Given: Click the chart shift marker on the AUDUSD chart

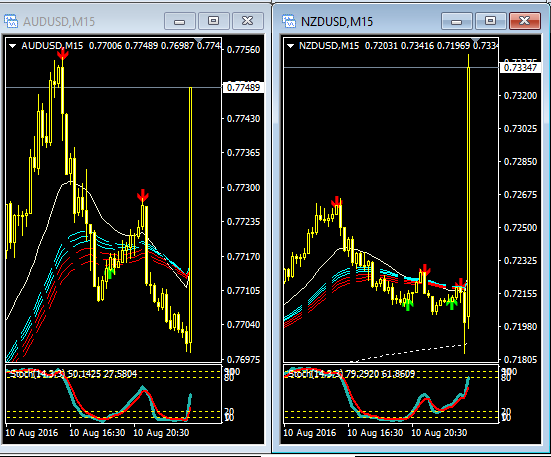Looking at the screenshot, I should pyautogui.click(x=199, y=39).
